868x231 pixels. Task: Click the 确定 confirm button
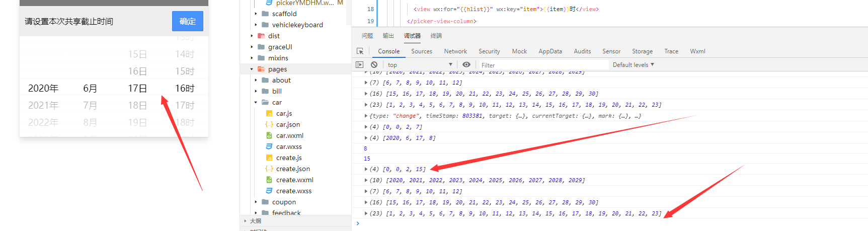click(x=188, y=21)
